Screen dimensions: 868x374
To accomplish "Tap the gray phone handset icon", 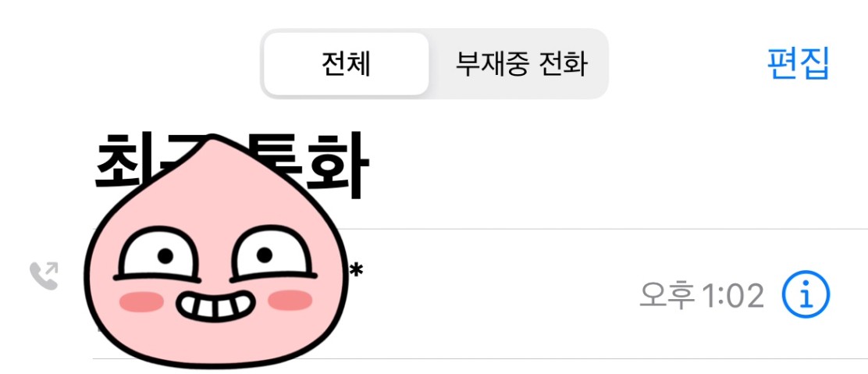I will 44,276.
